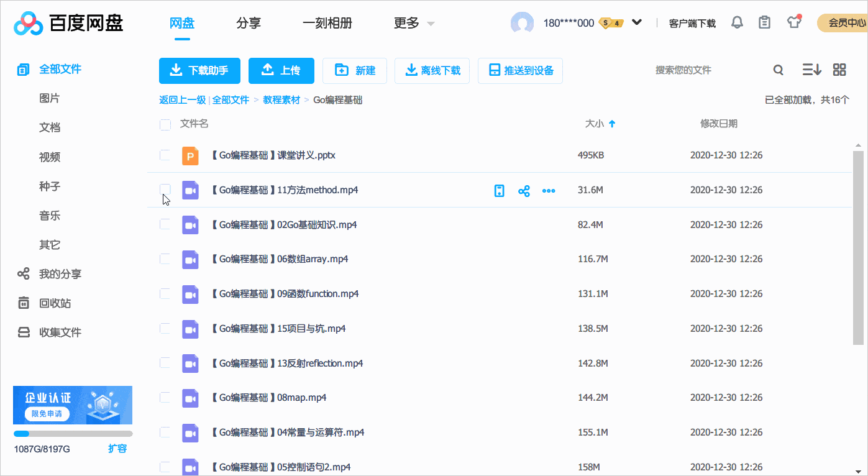868x476 pixels.
Task: Push 11方法method.mp4 to device icon
Action: tap(499, 191)
